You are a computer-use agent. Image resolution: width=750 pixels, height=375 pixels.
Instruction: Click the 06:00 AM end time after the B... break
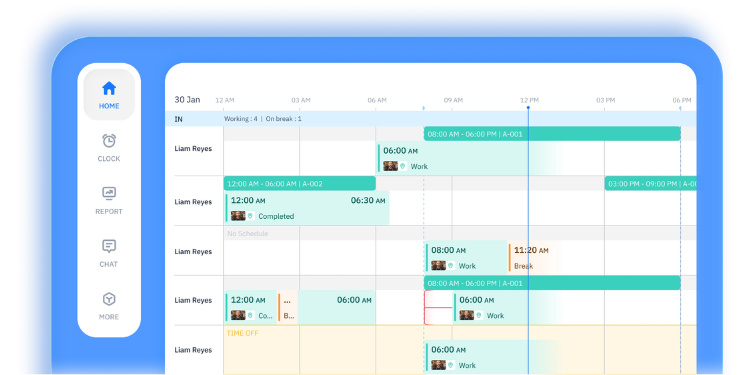[354, 300]
